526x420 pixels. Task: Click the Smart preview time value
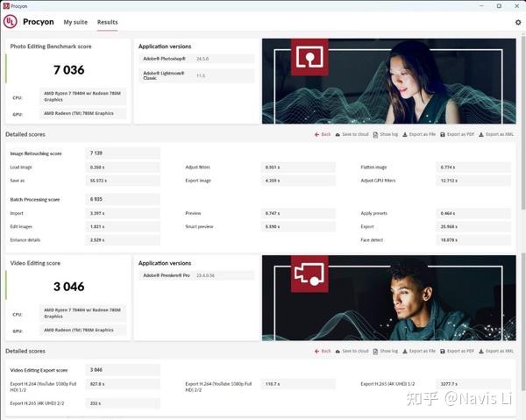(x=298, y=227)
